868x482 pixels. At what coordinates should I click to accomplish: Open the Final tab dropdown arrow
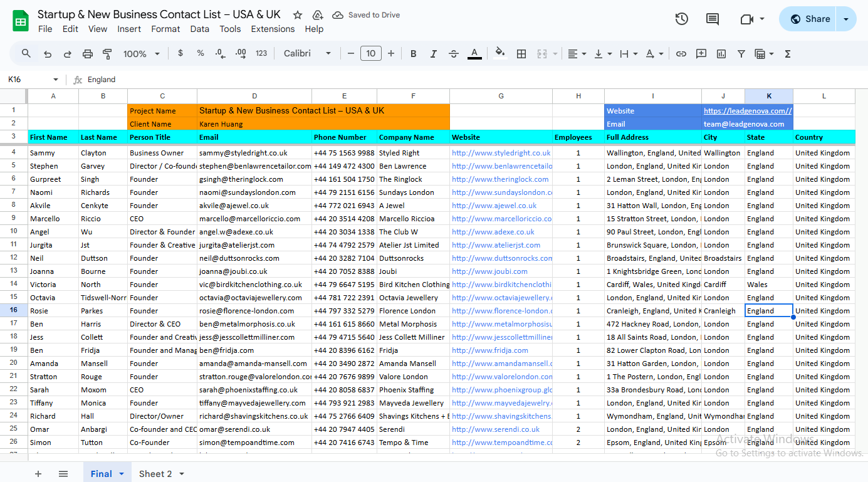click(x=122, y=474)
